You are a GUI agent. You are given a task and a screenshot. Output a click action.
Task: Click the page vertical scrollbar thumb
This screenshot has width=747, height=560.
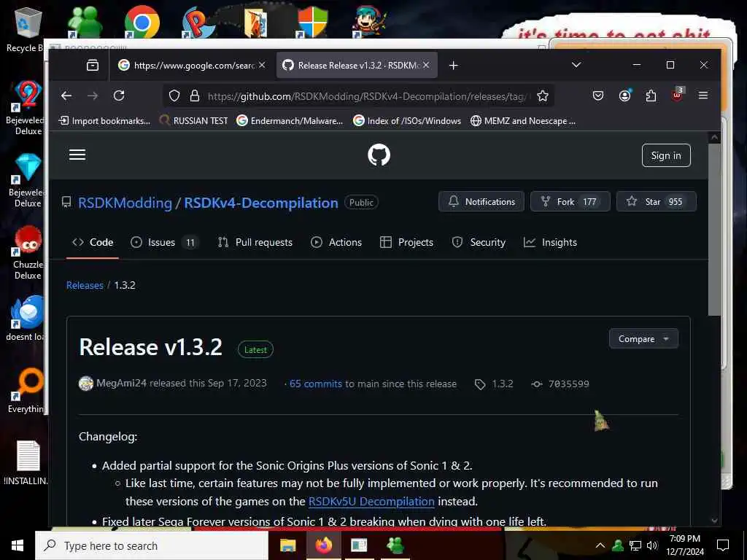713,230
